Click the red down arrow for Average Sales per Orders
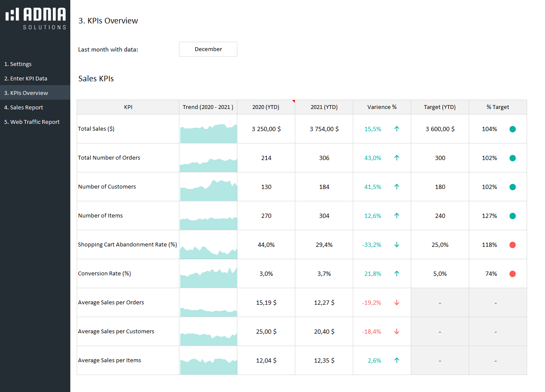Screen dimensions: 545x392 point(397,303)
